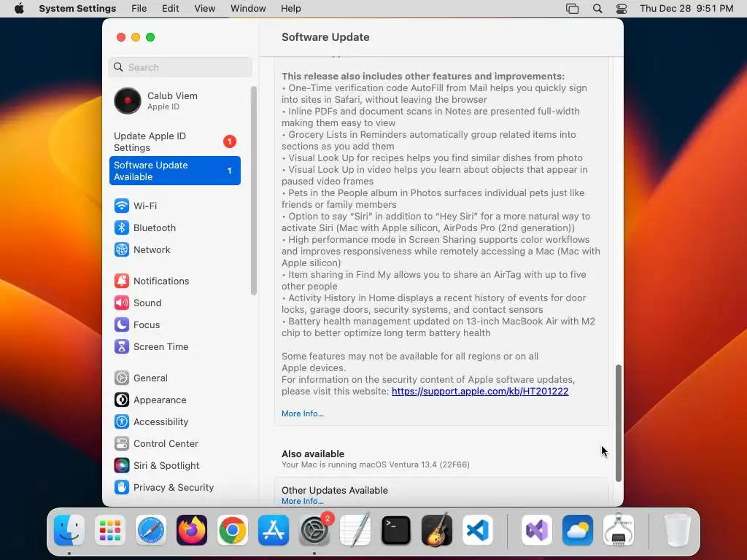Select Software Update Available sidebar item
747x560 pixels.
click(175, 171)
